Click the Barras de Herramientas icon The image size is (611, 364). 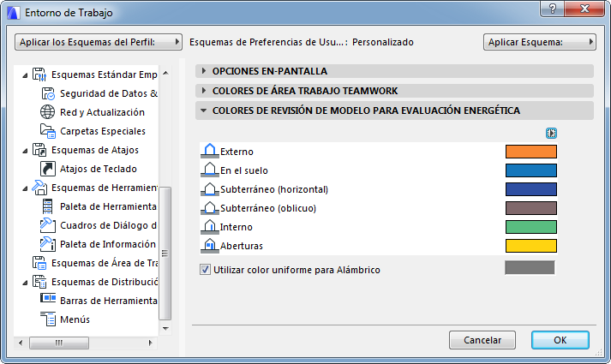47,301
